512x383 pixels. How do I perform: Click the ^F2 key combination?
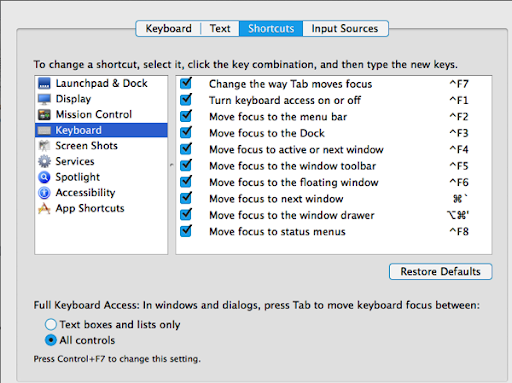(459, 117)
